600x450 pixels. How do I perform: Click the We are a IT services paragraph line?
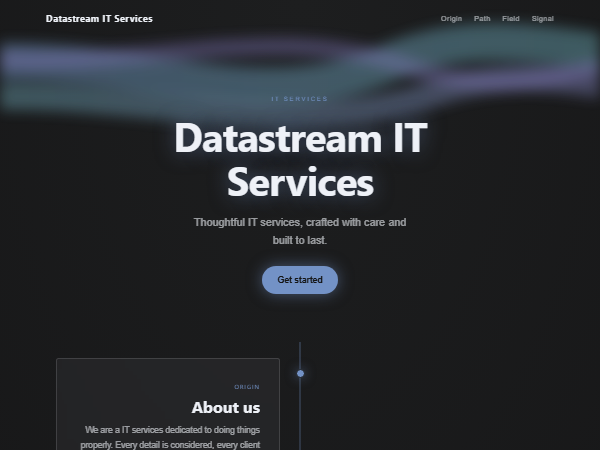(x=172, y=430)
